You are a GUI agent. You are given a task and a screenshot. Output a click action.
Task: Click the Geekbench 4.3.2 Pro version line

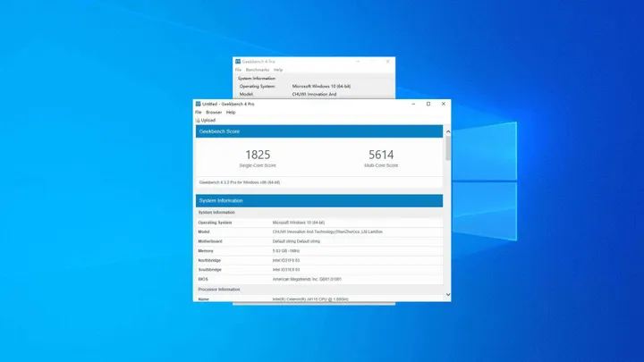tap(240, 182)
